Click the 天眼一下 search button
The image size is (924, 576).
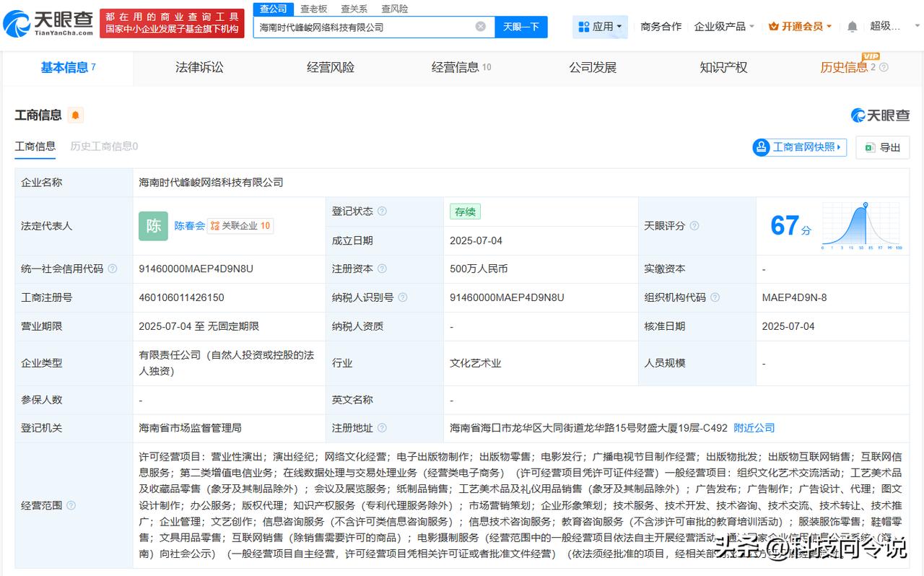pos(521,27)
